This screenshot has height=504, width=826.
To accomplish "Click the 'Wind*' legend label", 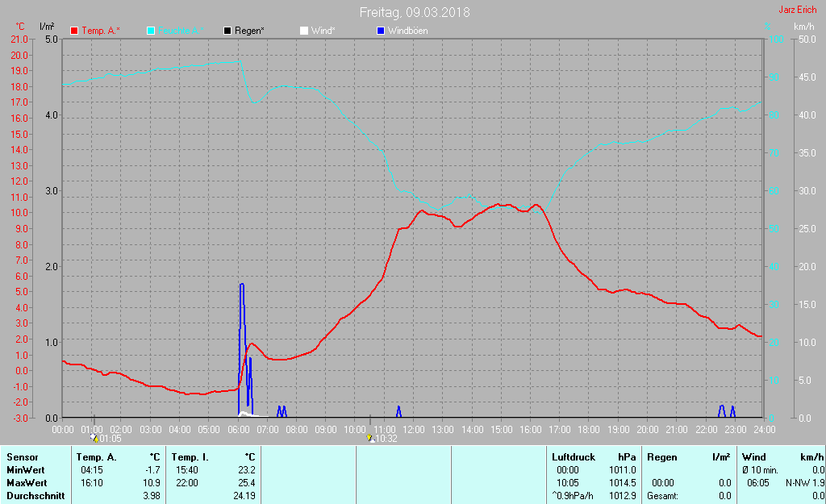I will [323, 31].
